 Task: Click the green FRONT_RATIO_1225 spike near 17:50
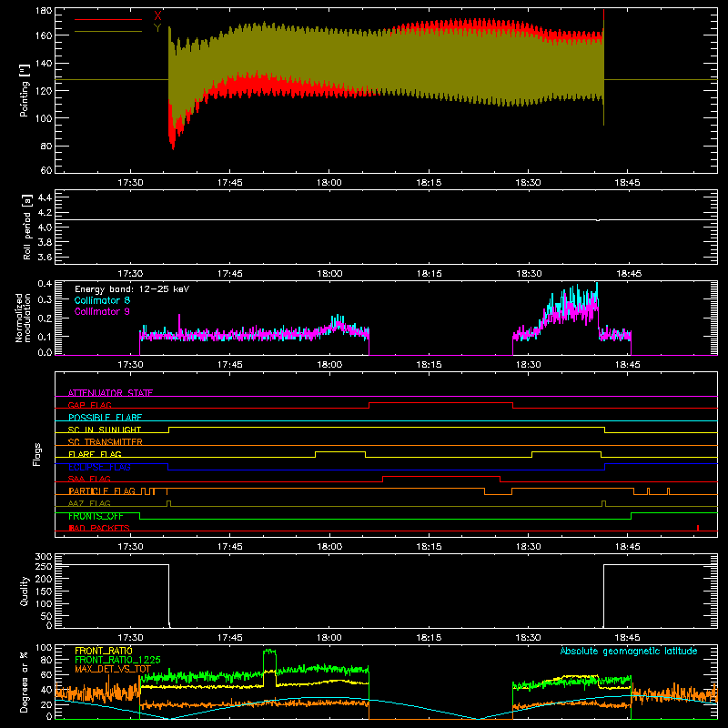(x=269, y=652)
